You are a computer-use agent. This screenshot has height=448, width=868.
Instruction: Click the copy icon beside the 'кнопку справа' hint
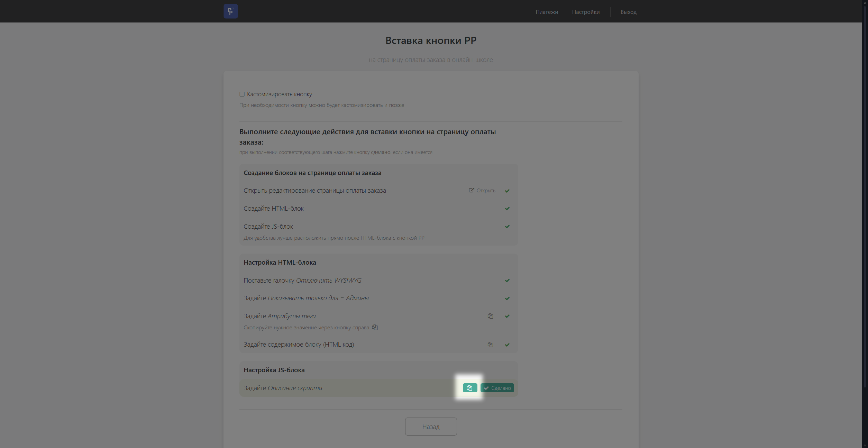tap(375, 327)
